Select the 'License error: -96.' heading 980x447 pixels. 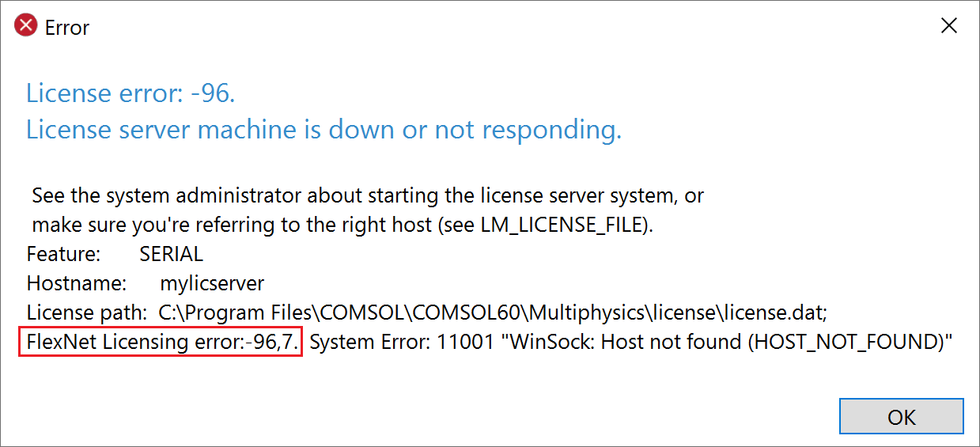(x=131, y=93)
